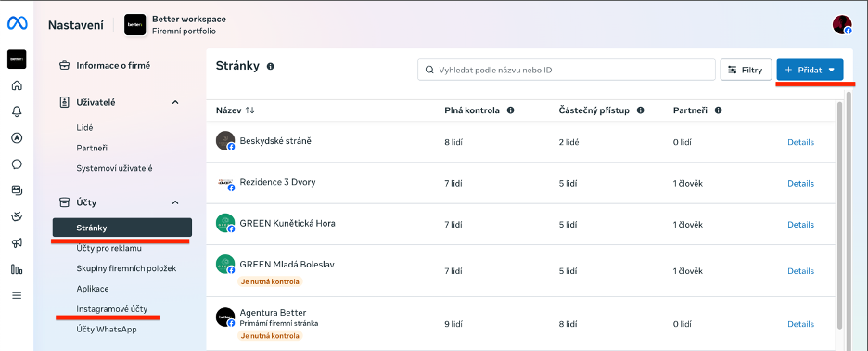Viewport: 868px width, 351px height.
Task: Open Better workspace portfolio switcher
Action: pos(175,25)
